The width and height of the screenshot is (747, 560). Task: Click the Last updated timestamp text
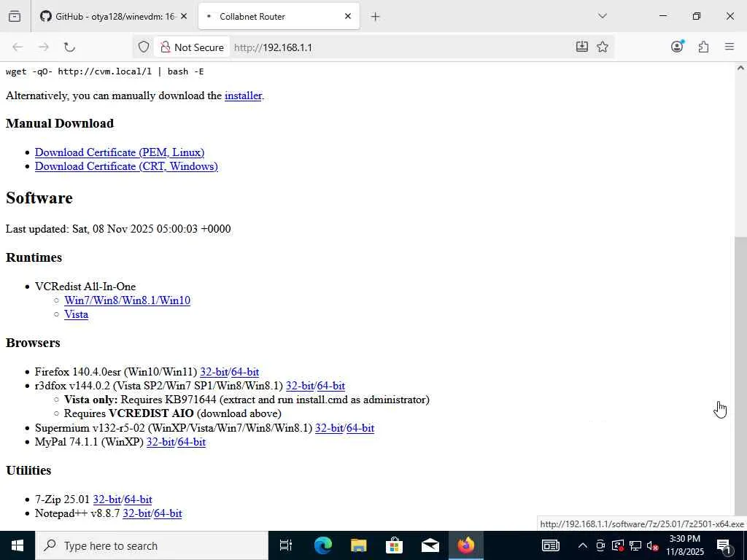(x=118, y=229)
